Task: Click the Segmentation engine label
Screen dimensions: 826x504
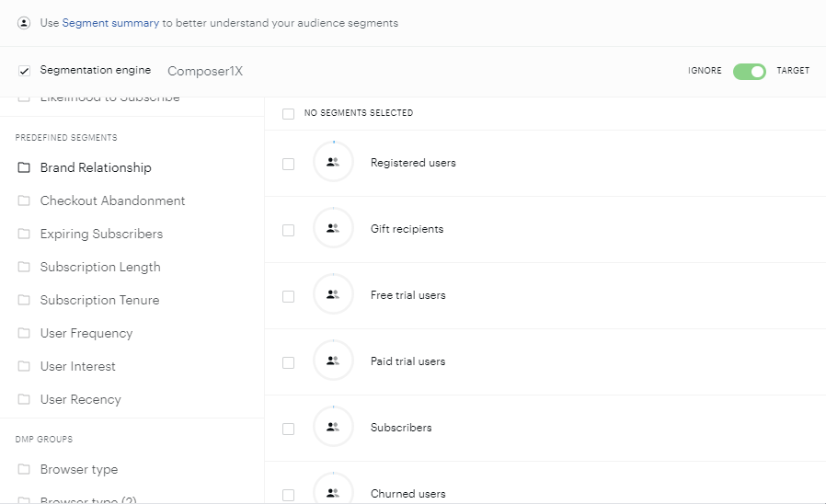Action: pos(96,70)
